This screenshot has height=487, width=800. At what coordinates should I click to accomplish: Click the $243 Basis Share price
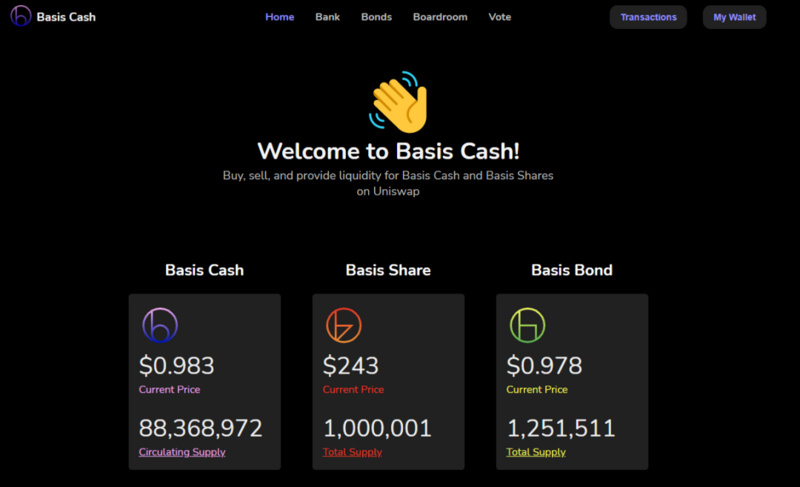point(351,366)
